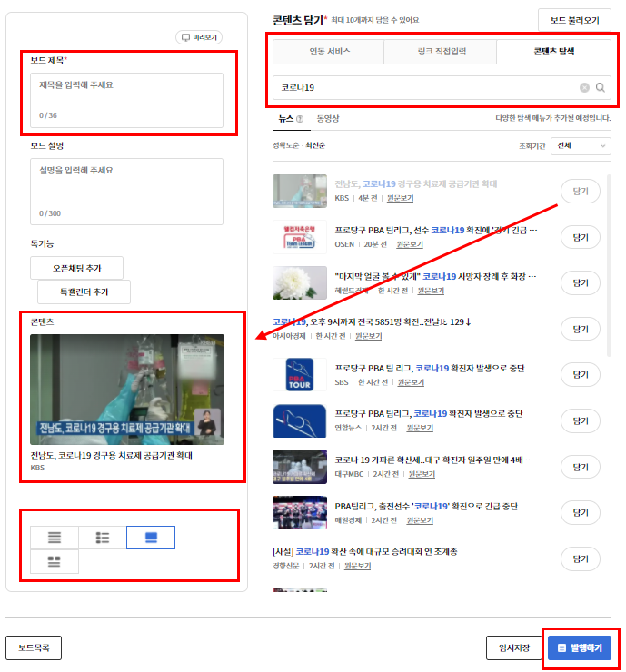Open the added KBS content thumbnail

point(127,390)
